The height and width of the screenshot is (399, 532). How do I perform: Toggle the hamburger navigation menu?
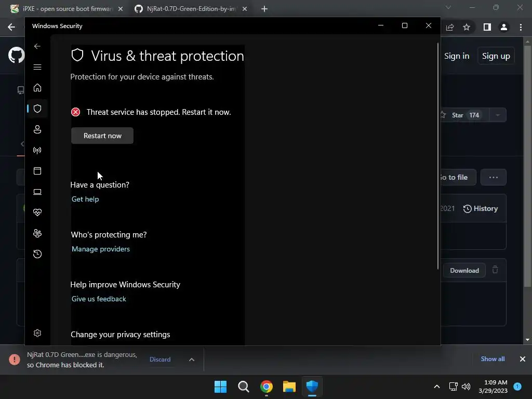(x=37, y=67)
